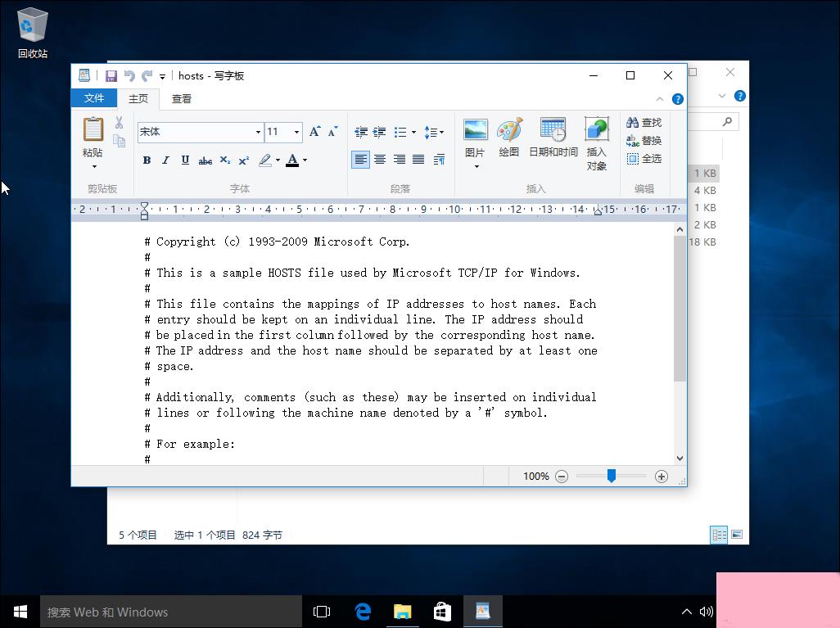Select Align text right
The image size is (840, 628).
pos(399,159)
